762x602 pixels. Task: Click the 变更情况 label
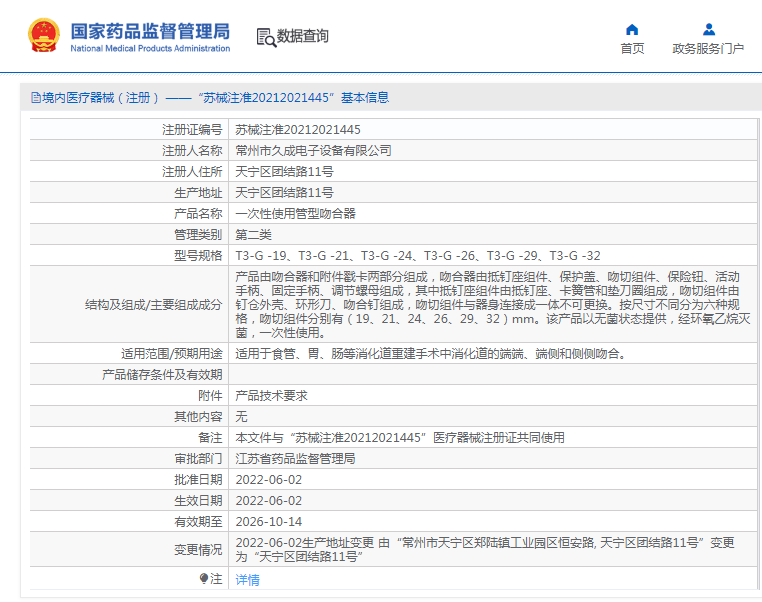coord(198,550)
